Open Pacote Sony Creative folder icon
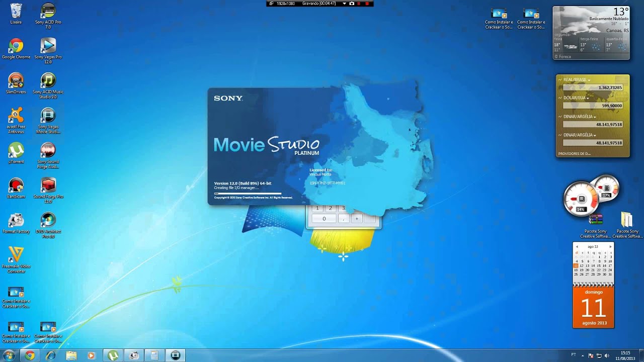This screenshot has width=644, height=362. (627, 225)
